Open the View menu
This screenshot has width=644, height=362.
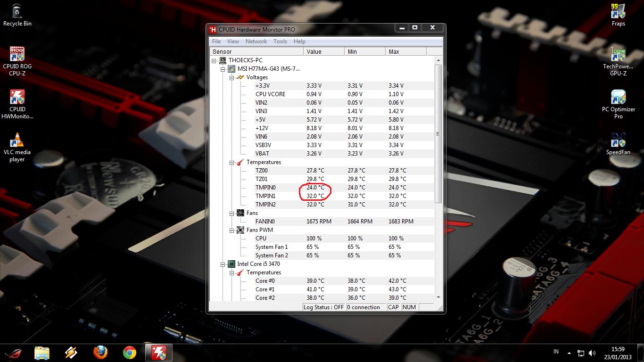coord(233,41)
